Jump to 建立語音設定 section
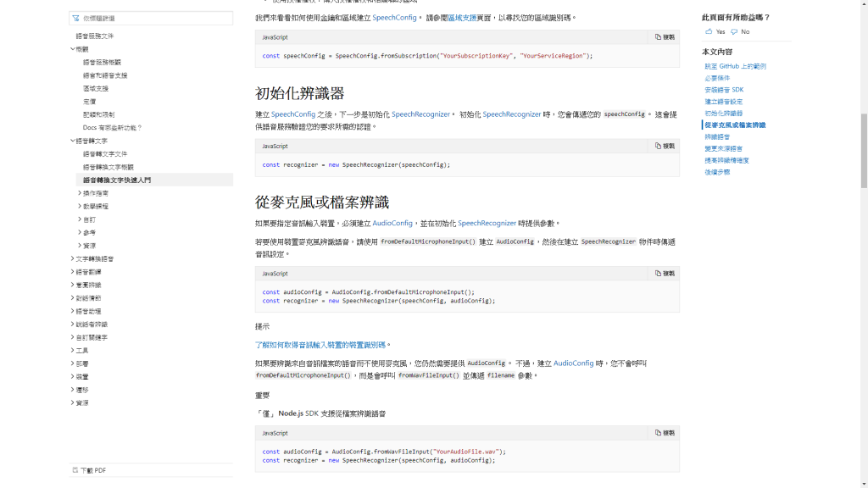The image size is (868, 488). (x=724, y=102)
